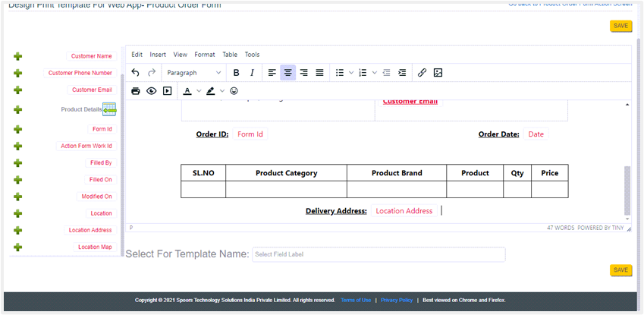
Task: Toggle bold formatting
Action: click(236, 73)
